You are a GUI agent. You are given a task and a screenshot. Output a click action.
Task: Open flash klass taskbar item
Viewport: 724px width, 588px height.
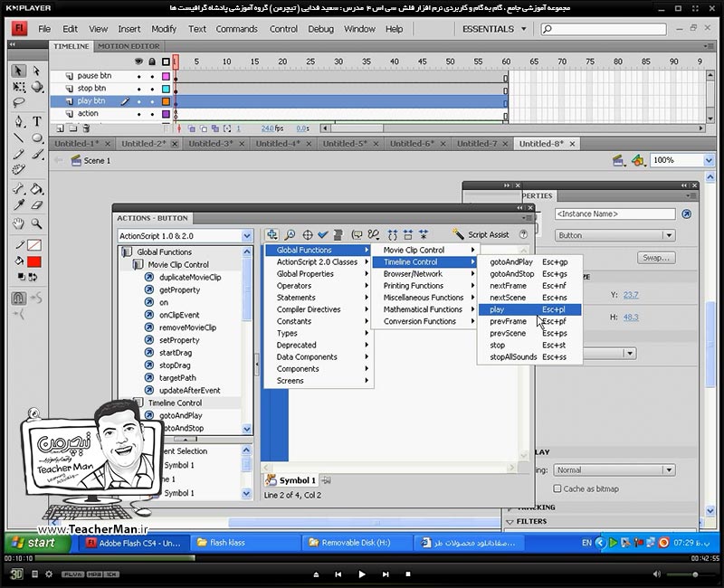(x=244, y=543)
